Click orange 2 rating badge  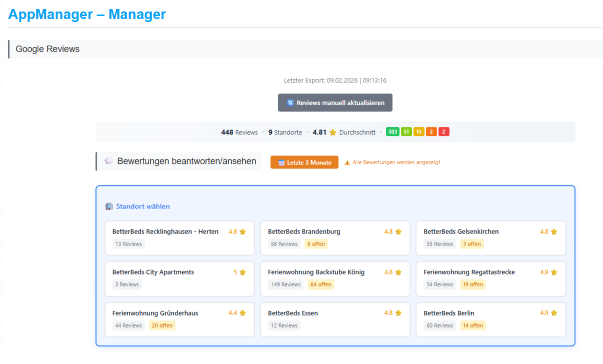[x=431, y=132]
